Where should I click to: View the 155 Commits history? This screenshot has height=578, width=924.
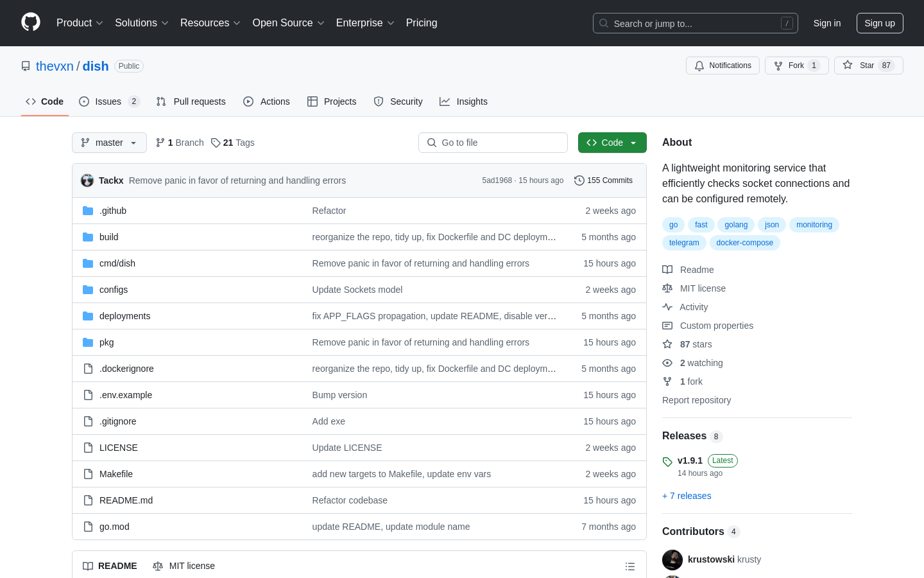click(603, 180)
